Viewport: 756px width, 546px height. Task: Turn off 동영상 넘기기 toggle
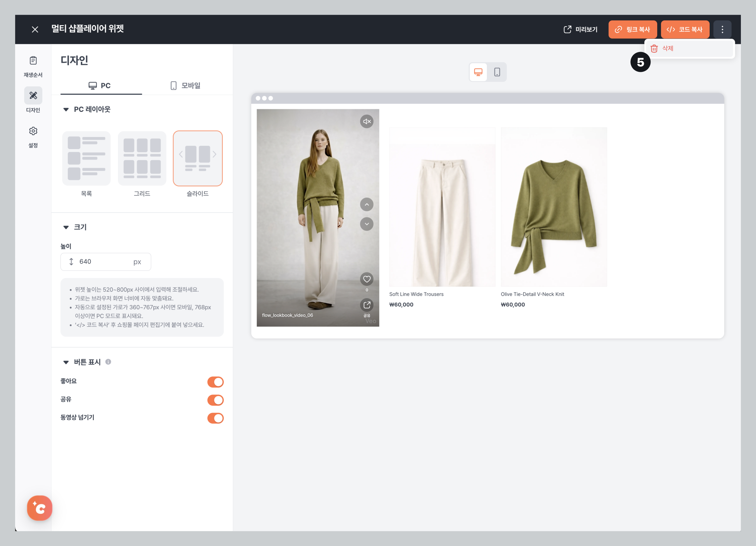point(215,418)
